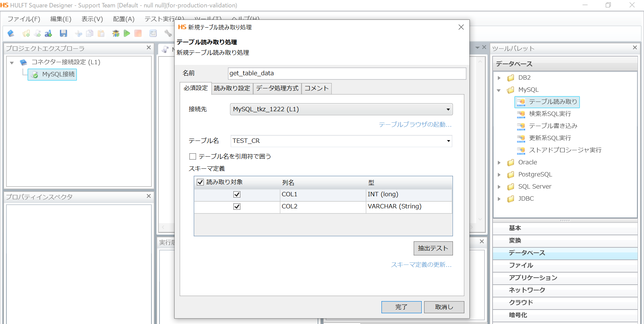Click the add variable icon in toolbar
The width and height of the screenshot is (644, 324).
click(x=48, y=33)
